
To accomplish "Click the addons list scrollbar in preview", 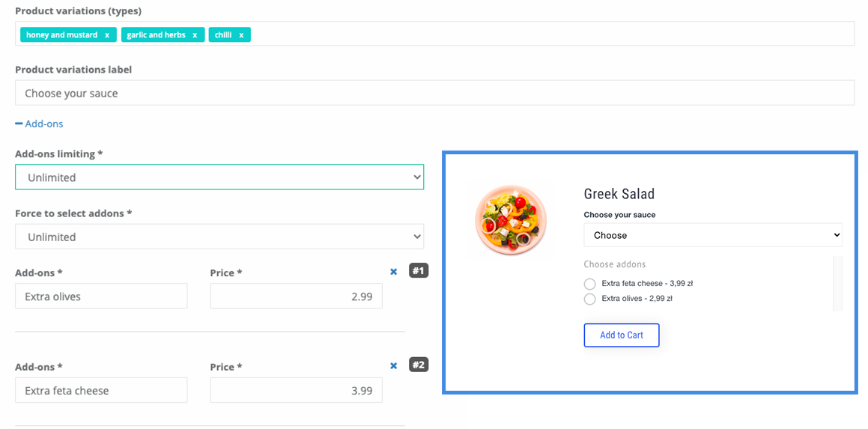I will click(837, 284).
